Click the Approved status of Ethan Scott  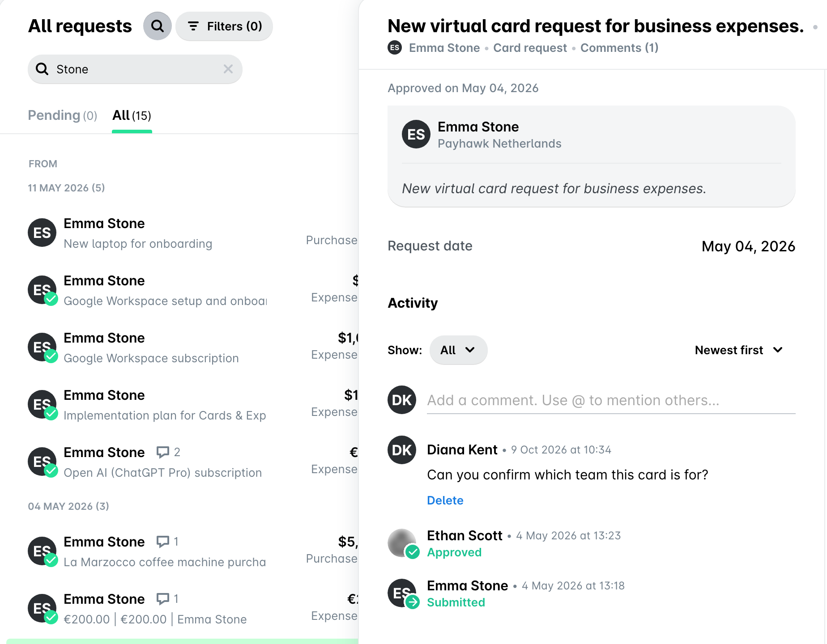(454, 552)
